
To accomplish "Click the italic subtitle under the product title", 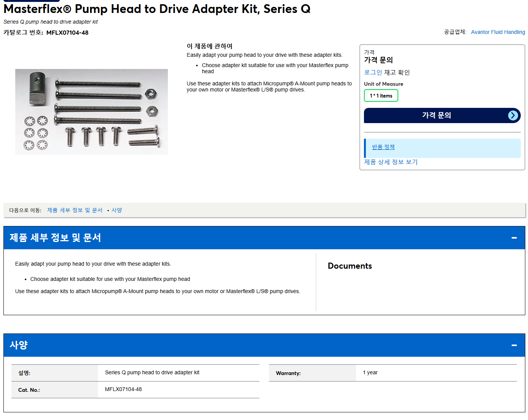I will [51, 22].
